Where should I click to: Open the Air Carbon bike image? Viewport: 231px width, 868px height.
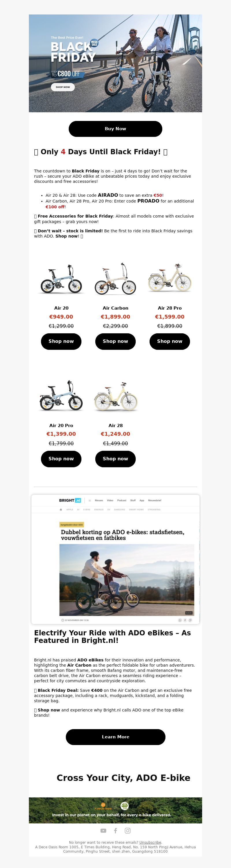click(115, 279)
